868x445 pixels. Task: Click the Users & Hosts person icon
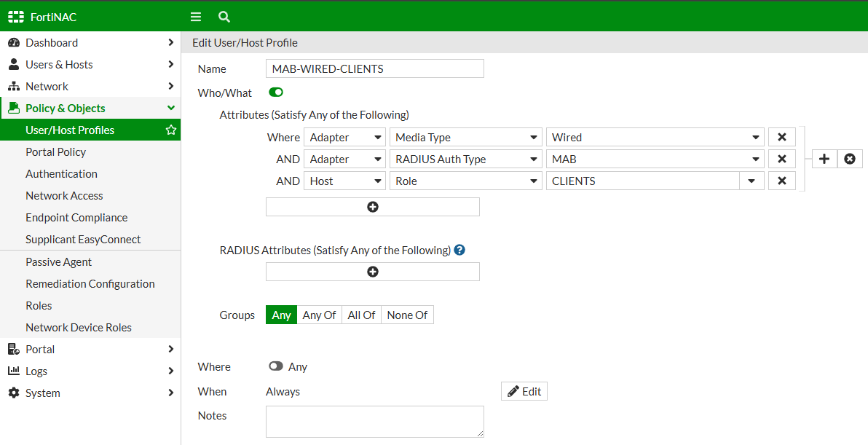tap(14, 65)
